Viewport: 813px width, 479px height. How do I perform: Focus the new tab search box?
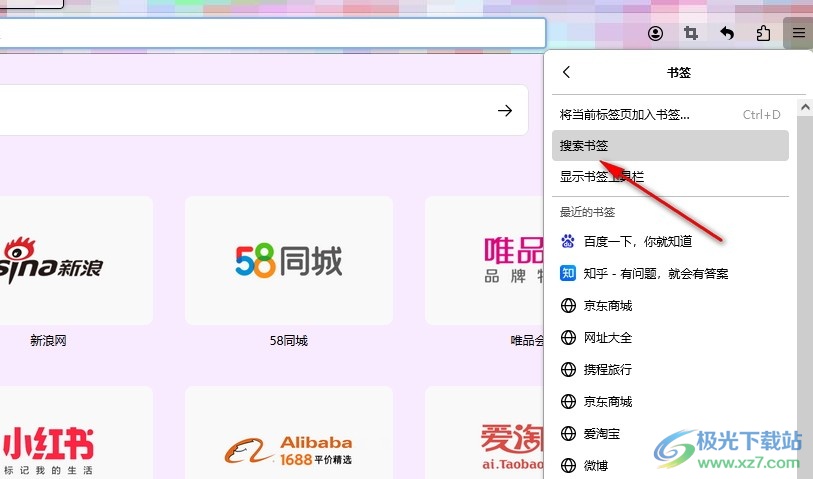(x=264, y=110)
